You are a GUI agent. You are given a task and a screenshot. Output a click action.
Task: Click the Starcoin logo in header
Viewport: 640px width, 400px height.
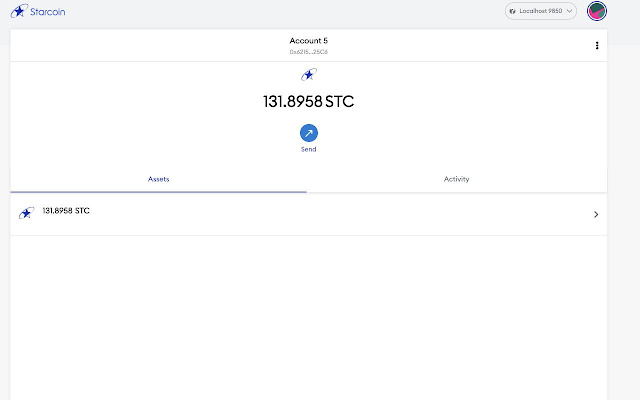[x=38, y=11]
